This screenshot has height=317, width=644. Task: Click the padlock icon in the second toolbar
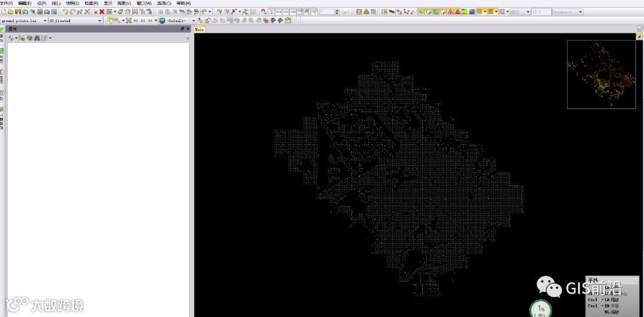(x=208, y=20)
